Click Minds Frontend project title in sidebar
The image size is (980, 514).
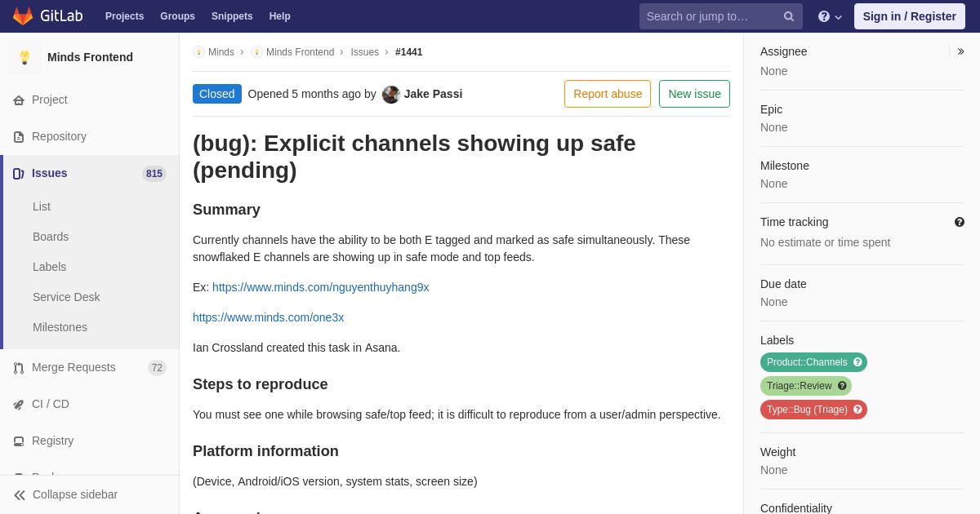[x=90, y=57]
